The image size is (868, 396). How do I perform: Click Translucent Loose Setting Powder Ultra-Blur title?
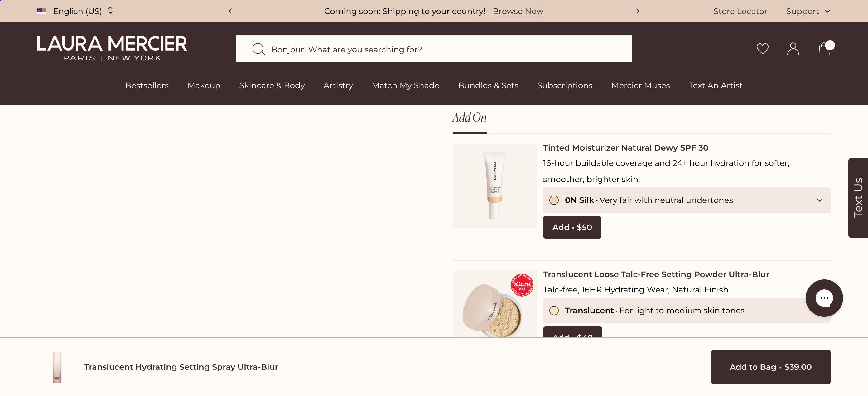click(656, 274)
